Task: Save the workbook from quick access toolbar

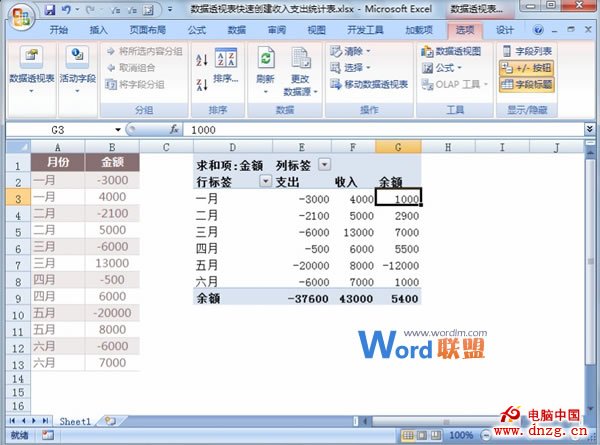Action: [x=50, y=10]
